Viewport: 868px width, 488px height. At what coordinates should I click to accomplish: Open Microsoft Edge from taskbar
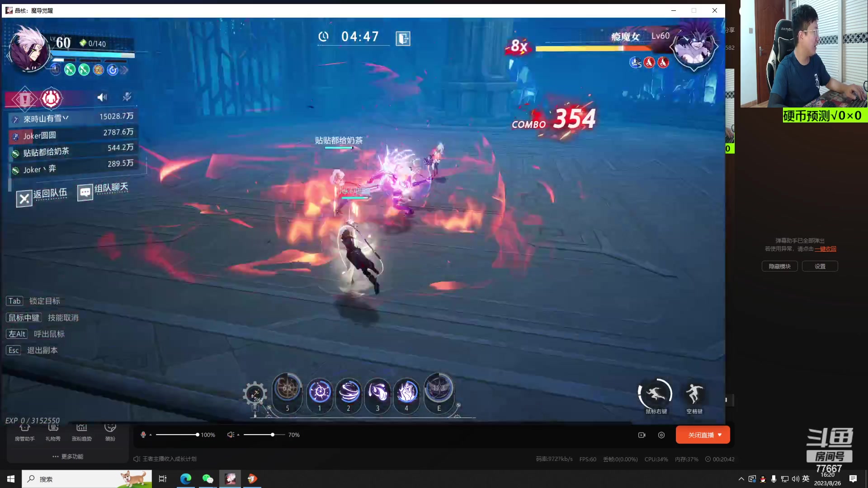click(x=185, y=479)
